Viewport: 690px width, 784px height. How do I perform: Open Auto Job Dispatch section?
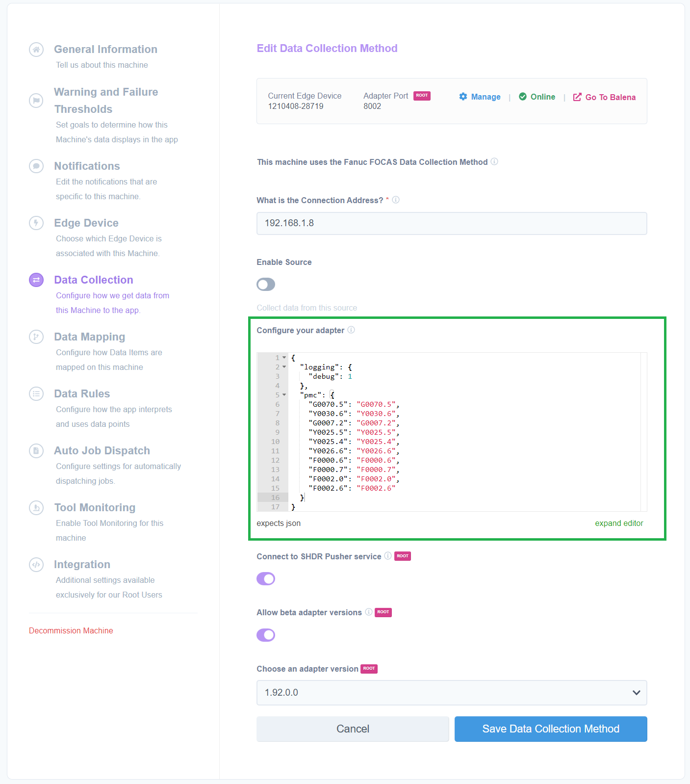[x=102, y=451]
